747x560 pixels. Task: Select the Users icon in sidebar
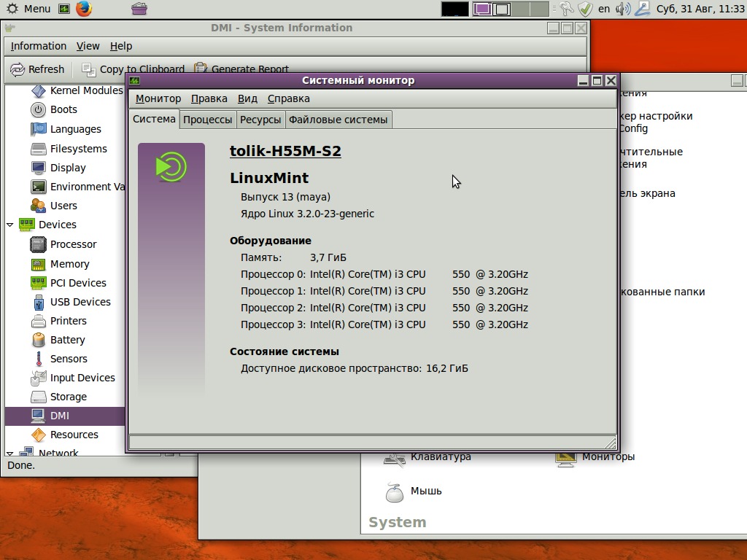point(38,206)
